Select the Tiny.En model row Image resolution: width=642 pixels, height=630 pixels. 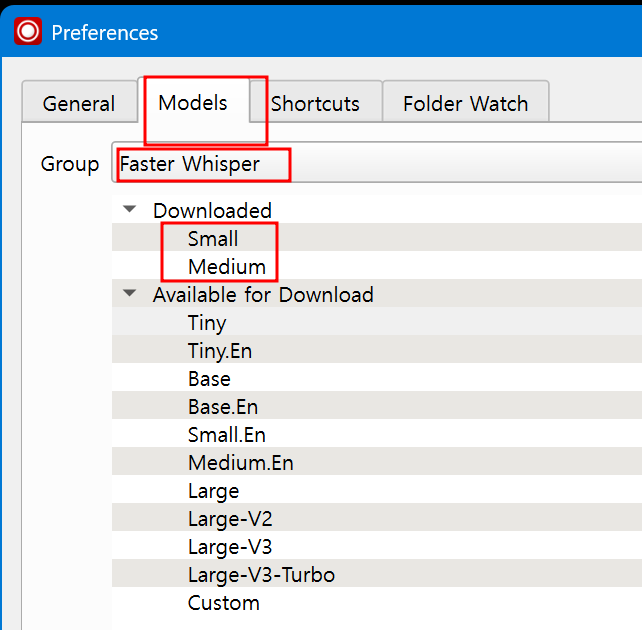click(x=377, y=350)
